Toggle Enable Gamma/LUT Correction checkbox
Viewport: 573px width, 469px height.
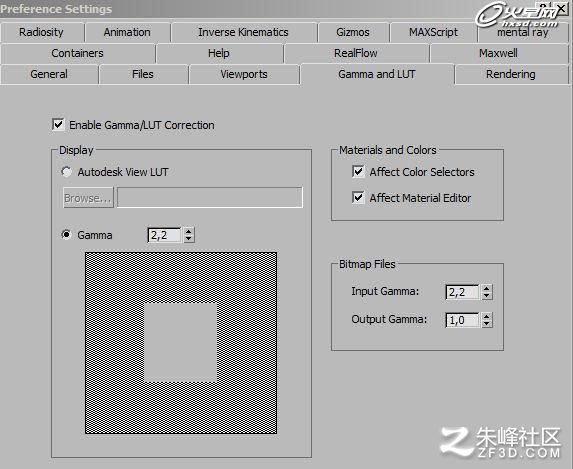58,124
